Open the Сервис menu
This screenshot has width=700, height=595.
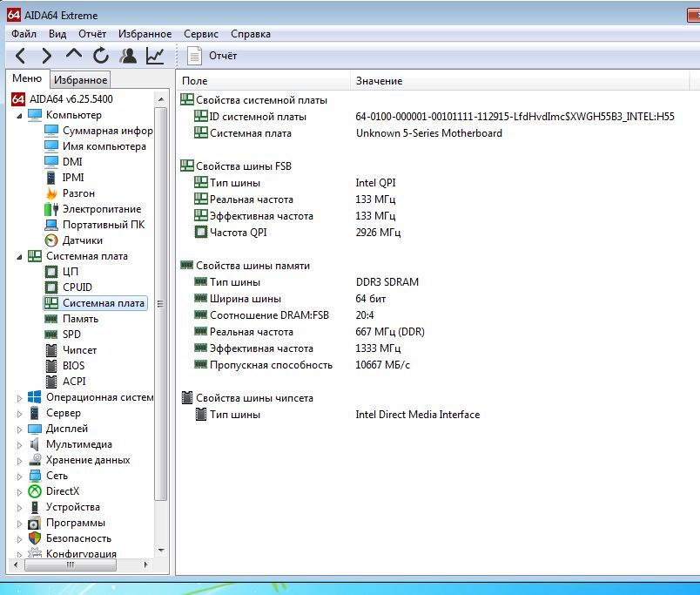[x=201, y=34]
